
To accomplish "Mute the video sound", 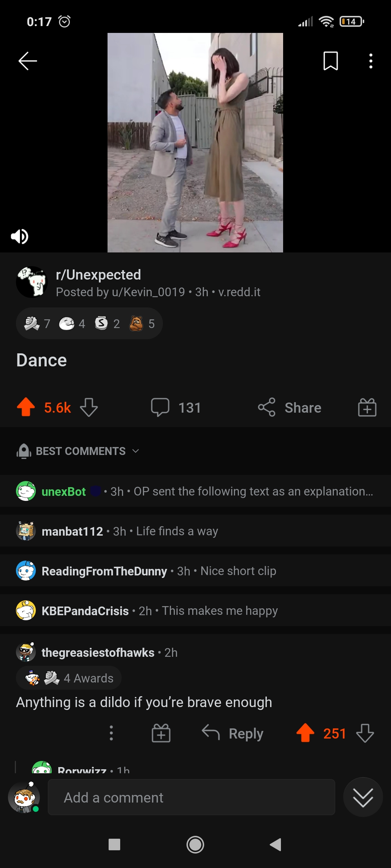I will point(20,237).
